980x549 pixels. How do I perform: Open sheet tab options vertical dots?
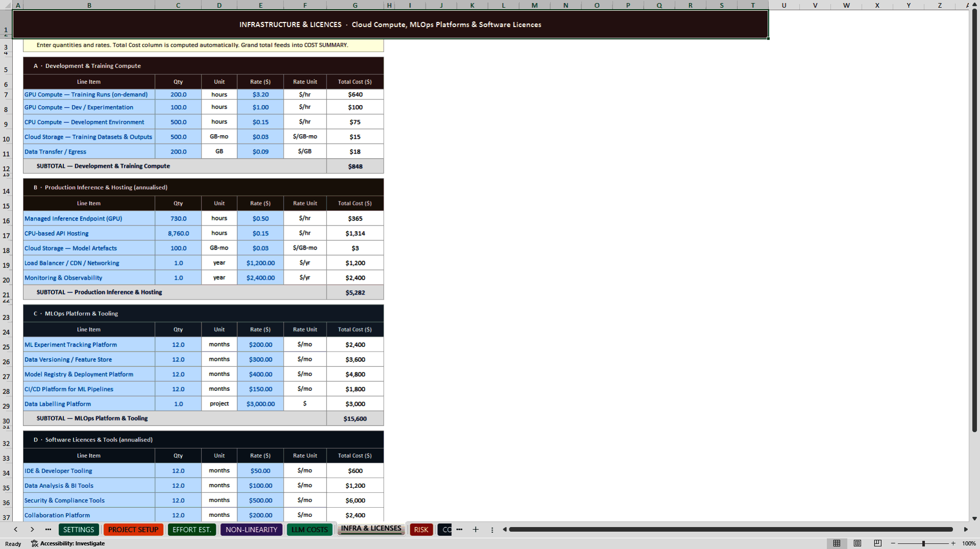492,530
